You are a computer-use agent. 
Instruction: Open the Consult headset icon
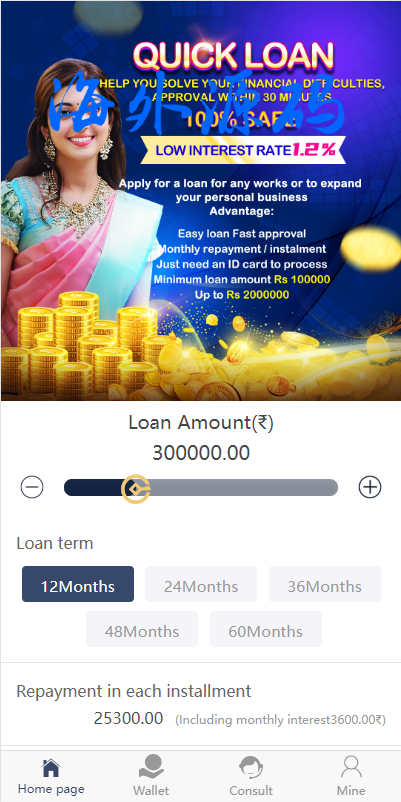[251, 768]
